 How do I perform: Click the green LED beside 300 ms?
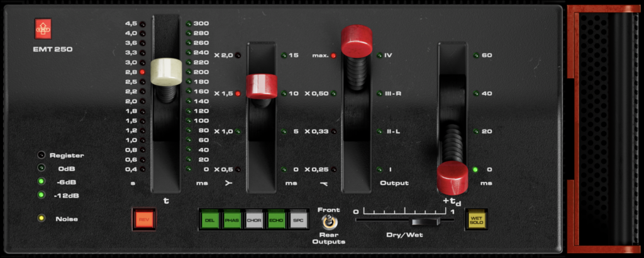point(189,23)
